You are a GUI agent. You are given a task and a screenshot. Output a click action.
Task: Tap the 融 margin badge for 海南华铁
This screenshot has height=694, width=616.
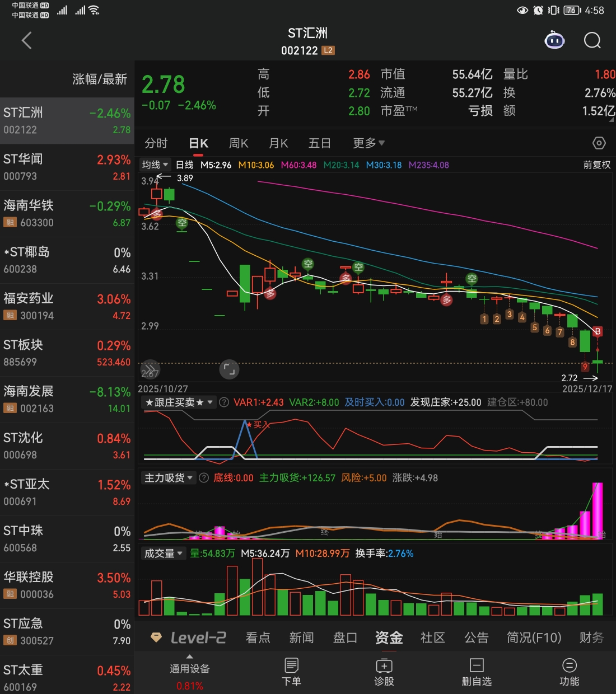pyautogui.click(x=10, y=222)
